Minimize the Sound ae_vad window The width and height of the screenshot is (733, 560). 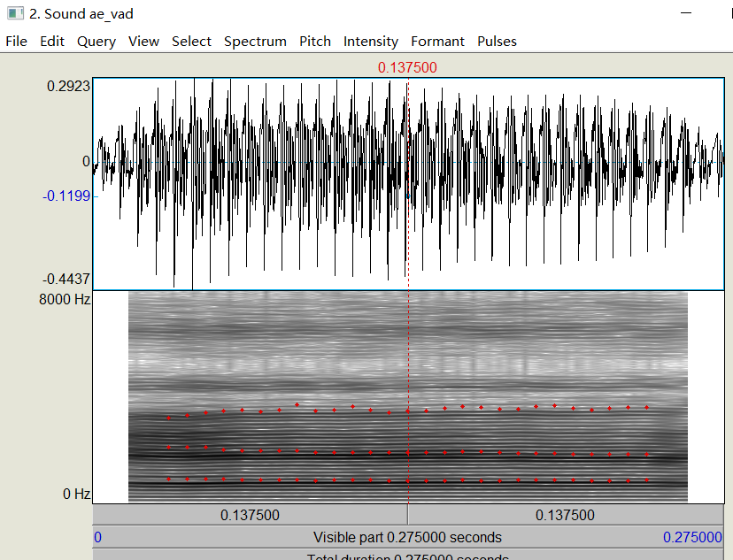[x=686, y=13]
